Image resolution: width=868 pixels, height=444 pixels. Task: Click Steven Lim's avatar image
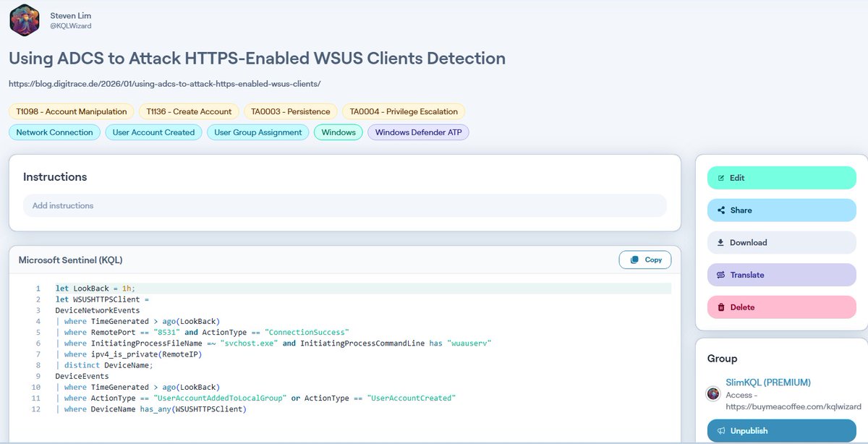24,20
